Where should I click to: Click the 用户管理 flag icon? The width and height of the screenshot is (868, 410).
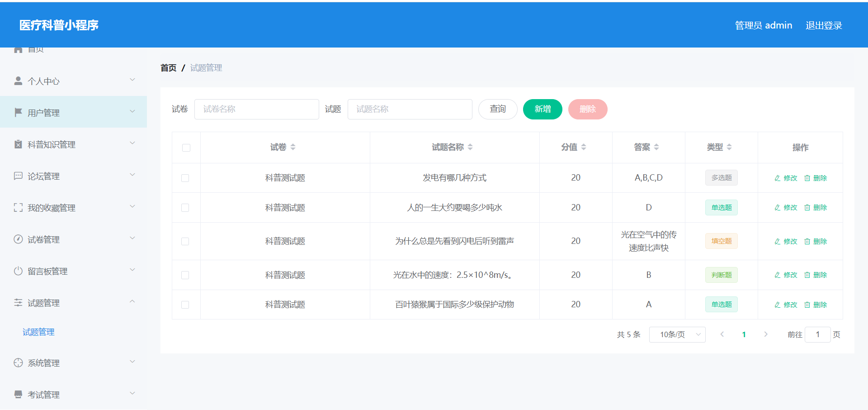18,112
